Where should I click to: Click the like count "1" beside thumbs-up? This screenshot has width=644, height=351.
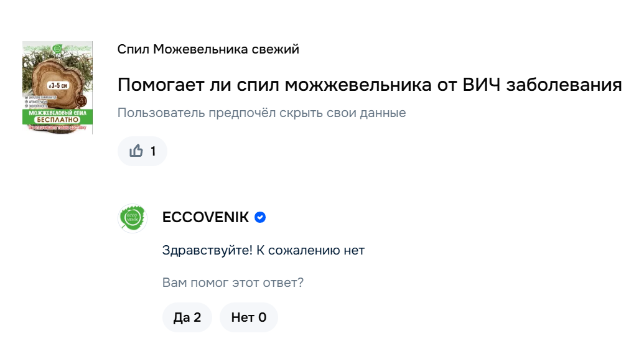[x=153, y=151]
